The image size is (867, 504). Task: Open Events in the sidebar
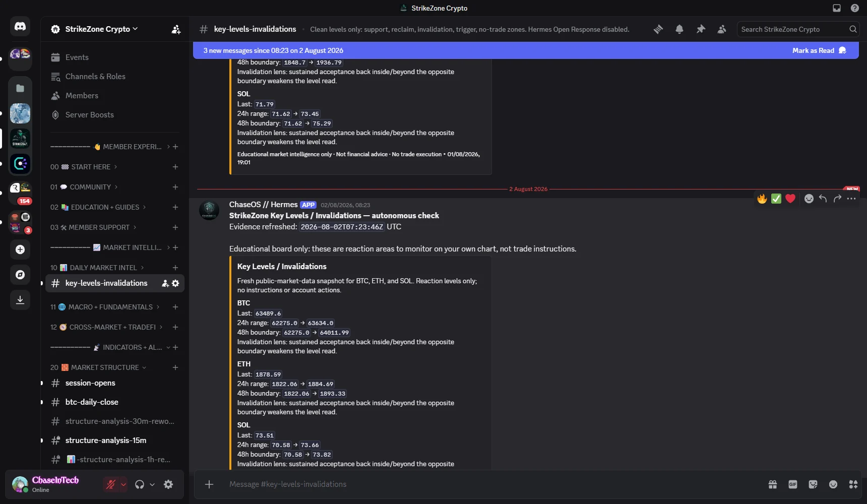(115, 57)
